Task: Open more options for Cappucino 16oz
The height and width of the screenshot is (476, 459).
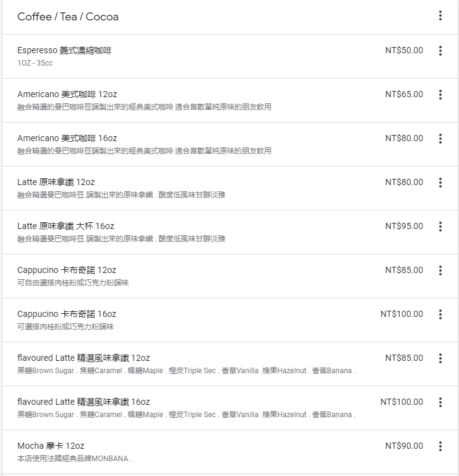Action: (x=440, y=314)
